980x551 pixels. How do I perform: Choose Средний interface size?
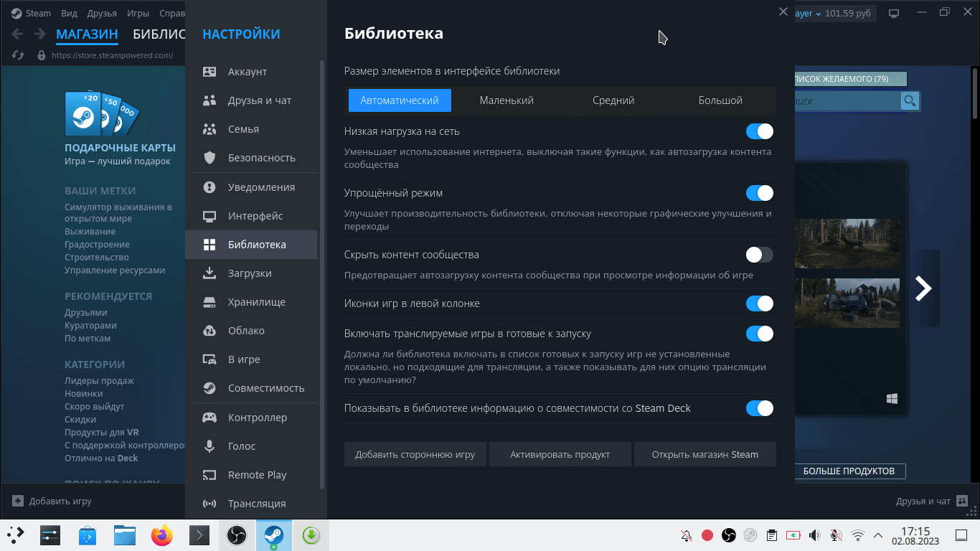click(x=613, y=100)
